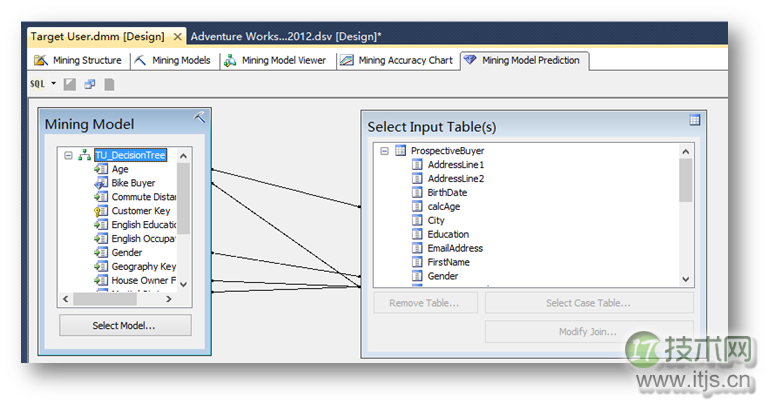
Task: Switch to Adventure Works dsv Design document tab
Action: 286,36
